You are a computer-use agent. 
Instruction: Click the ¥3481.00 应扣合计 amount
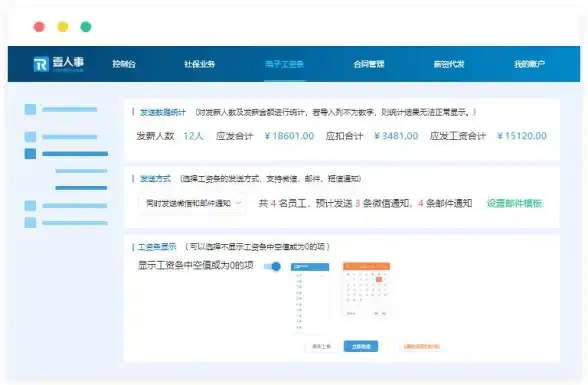pos(396,136)
